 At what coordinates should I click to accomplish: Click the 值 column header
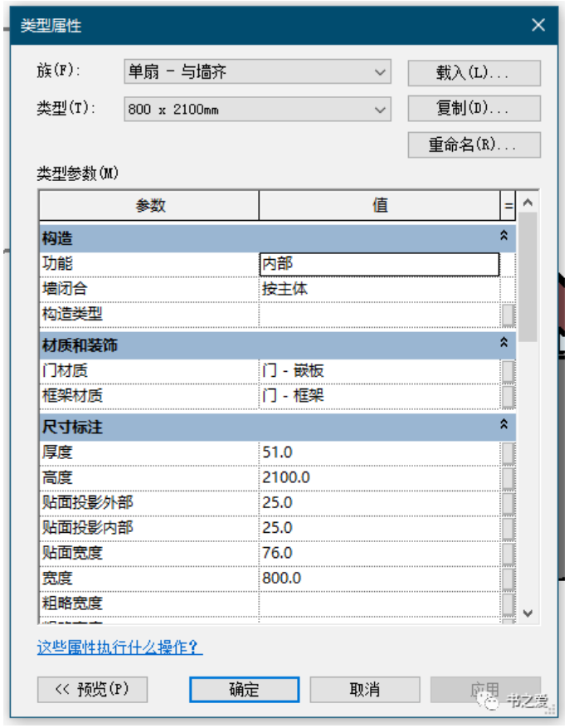click(379, 205)
